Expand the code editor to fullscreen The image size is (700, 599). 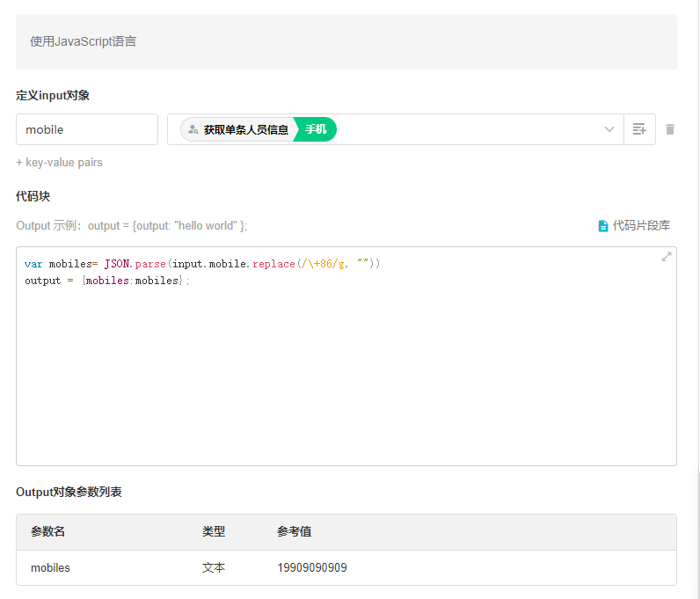(x=667, y=257)
